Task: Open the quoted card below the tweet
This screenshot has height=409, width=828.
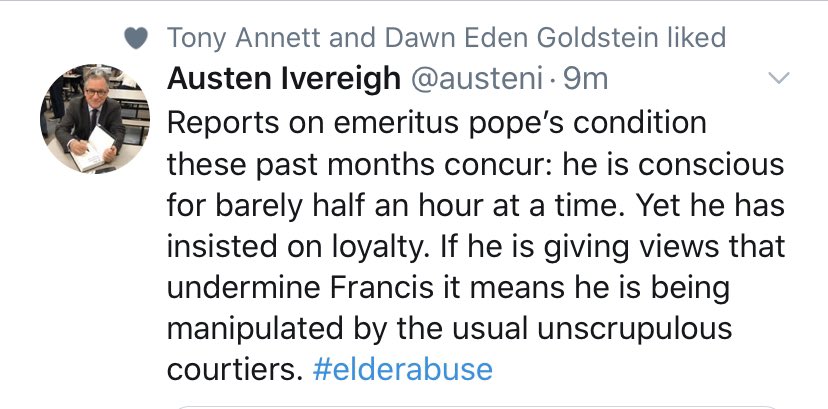Action: [476, 405]
